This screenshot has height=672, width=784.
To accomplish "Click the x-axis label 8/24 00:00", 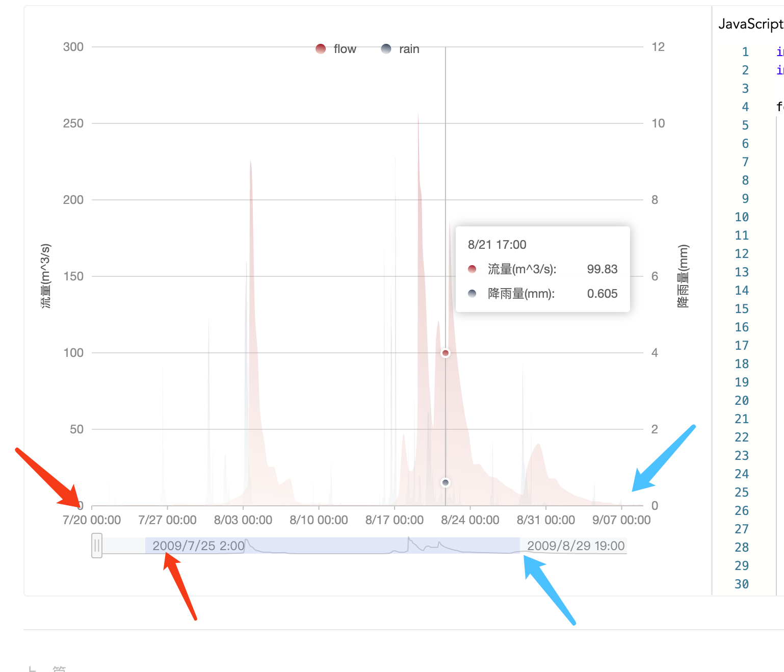I will pos(470,520).
